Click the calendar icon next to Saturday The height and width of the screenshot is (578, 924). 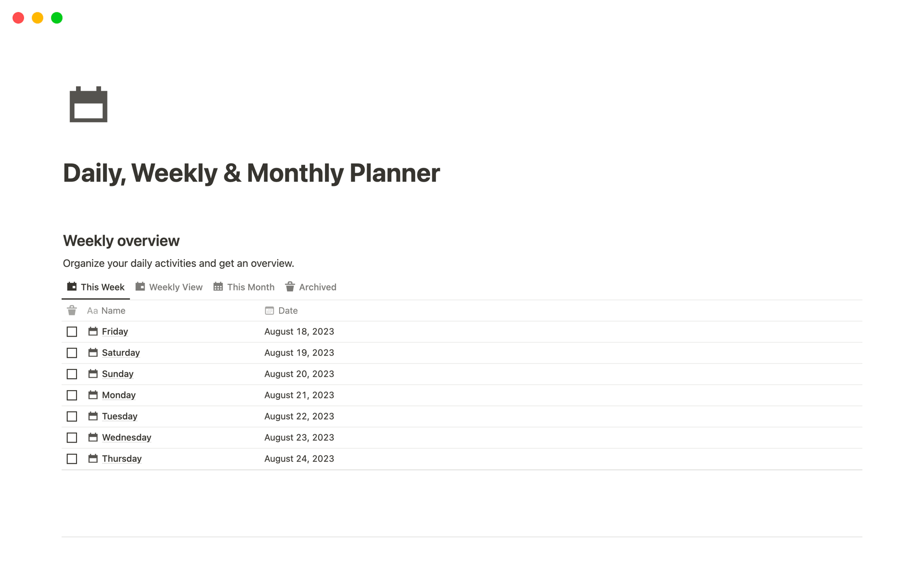[93, 352]
